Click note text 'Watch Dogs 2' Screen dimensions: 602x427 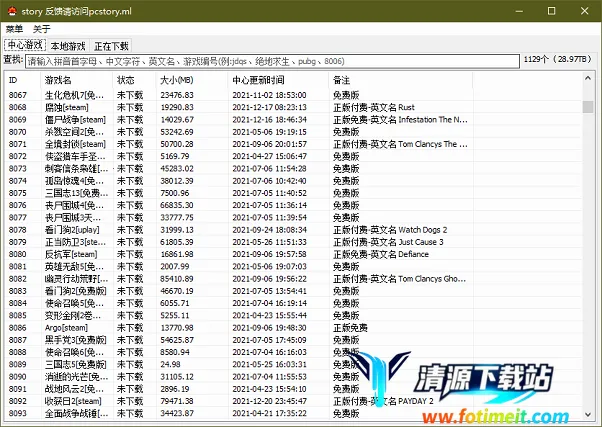pyautogui.click(x=423, y=230)
